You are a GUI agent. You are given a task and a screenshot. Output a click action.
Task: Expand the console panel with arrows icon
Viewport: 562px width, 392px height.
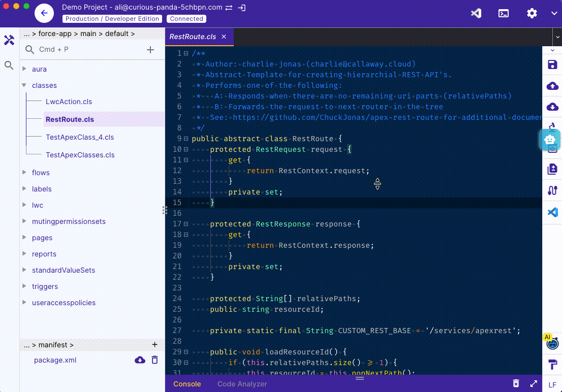tap(534, 383)
